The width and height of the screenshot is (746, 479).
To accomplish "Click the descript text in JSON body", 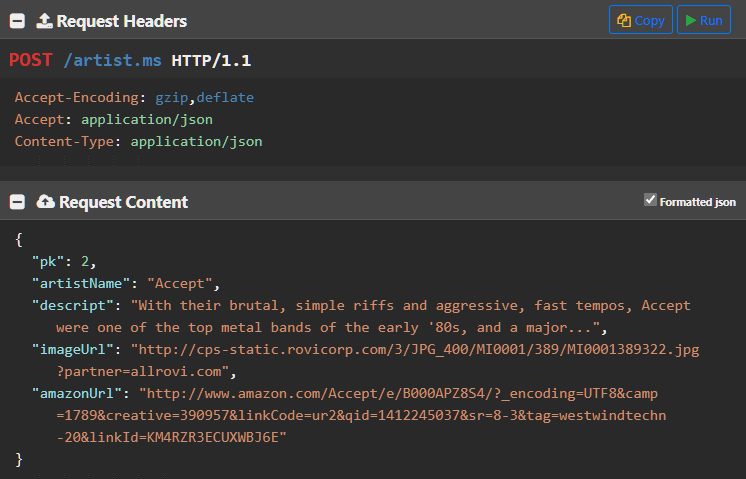I will [x=411, y=306].
